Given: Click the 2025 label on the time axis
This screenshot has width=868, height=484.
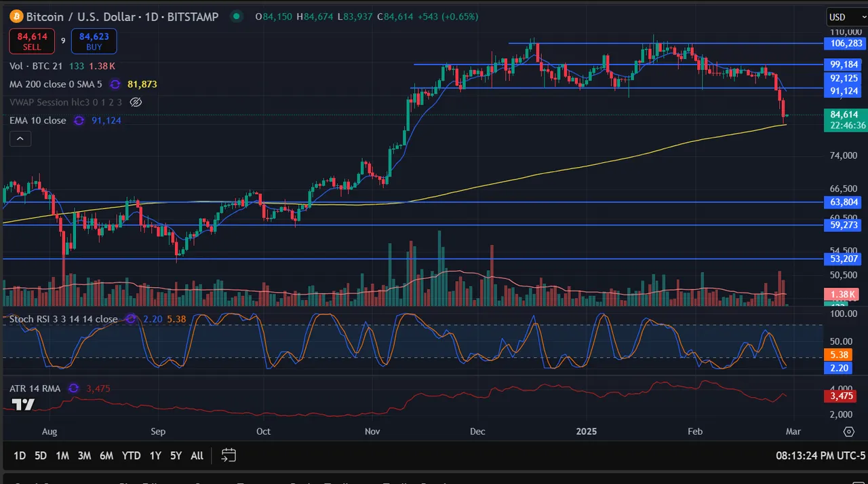Looking at the screenshot, I should [x=585, y=431].
